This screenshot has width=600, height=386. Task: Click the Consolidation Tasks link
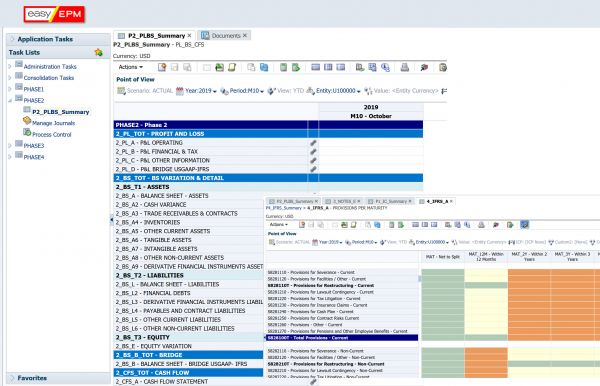pos(49,78)
